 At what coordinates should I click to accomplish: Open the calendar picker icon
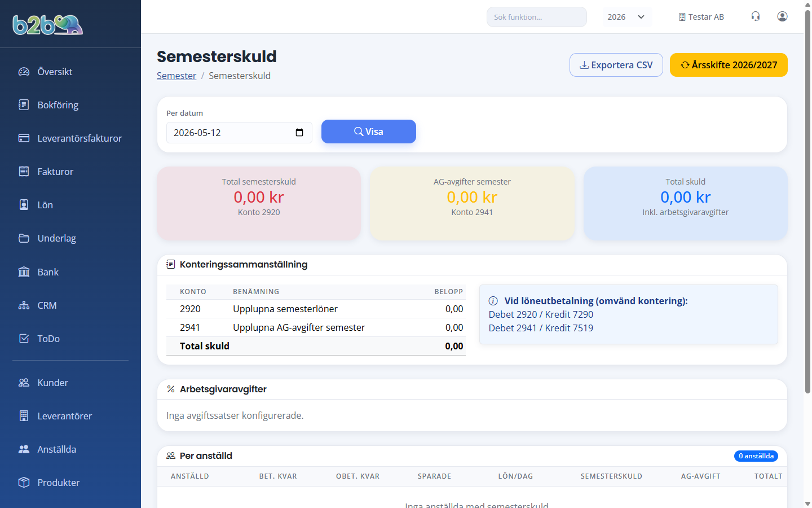[x=299, y=133]
